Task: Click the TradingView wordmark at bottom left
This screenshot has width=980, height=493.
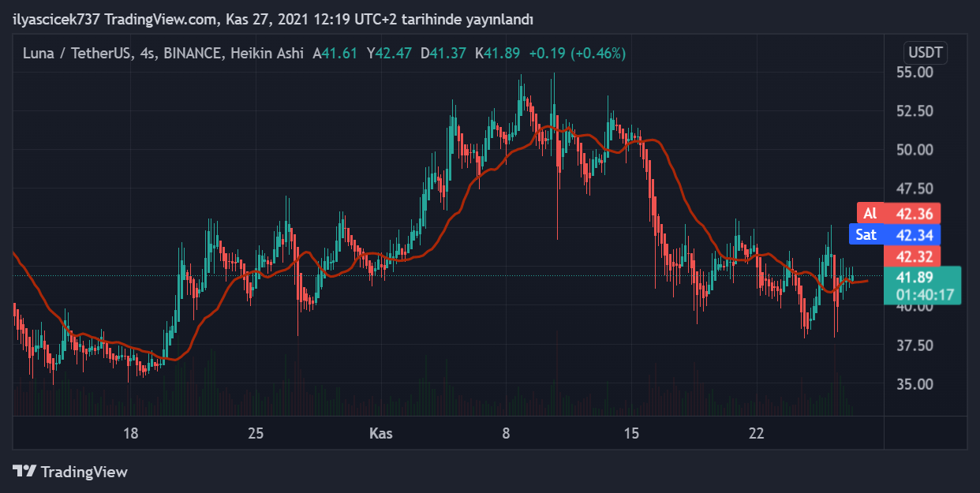Action: click(84, 472)
